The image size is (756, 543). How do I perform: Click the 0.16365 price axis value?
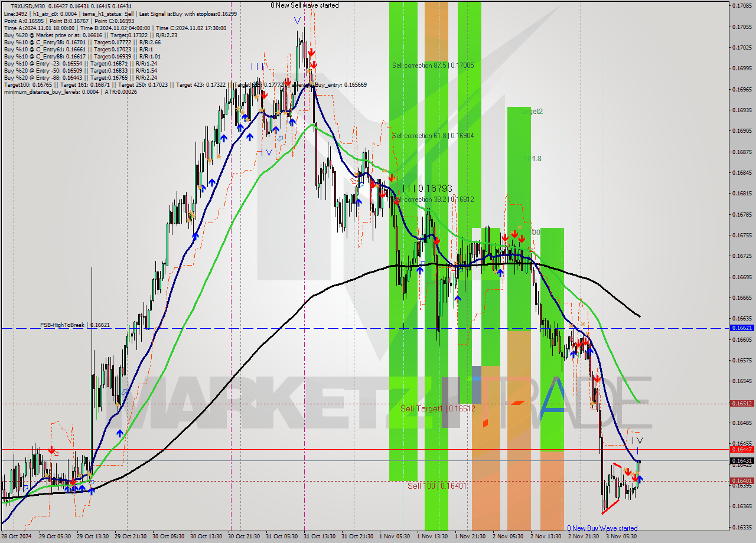(x=742, y=506)
